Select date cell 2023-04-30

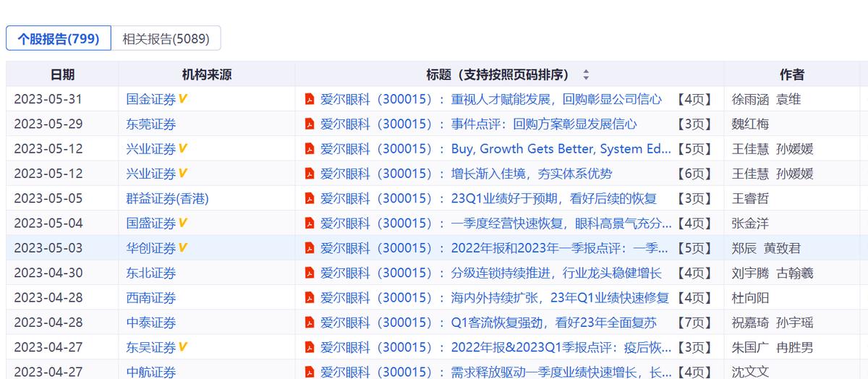[x=48, y=273]
